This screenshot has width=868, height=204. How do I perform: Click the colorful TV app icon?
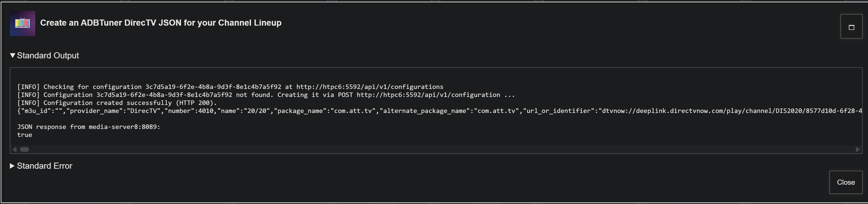(x=22, y=23)
